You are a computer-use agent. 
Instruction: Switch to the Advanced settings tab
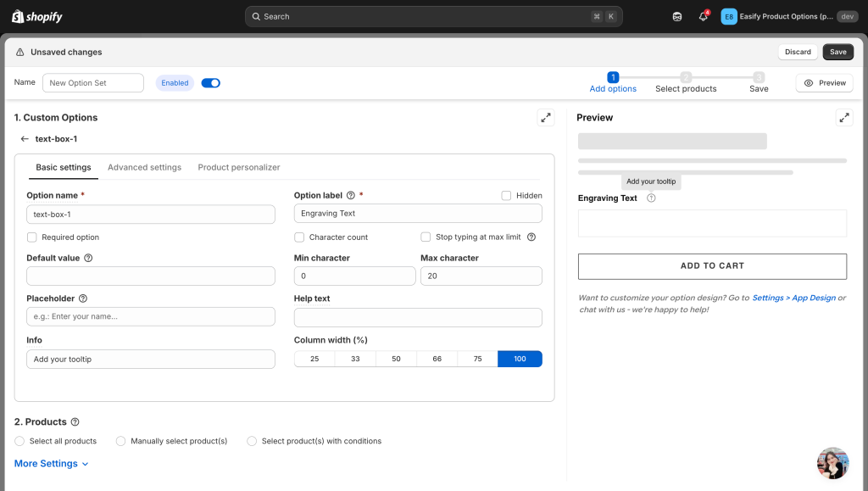(144, 167)
